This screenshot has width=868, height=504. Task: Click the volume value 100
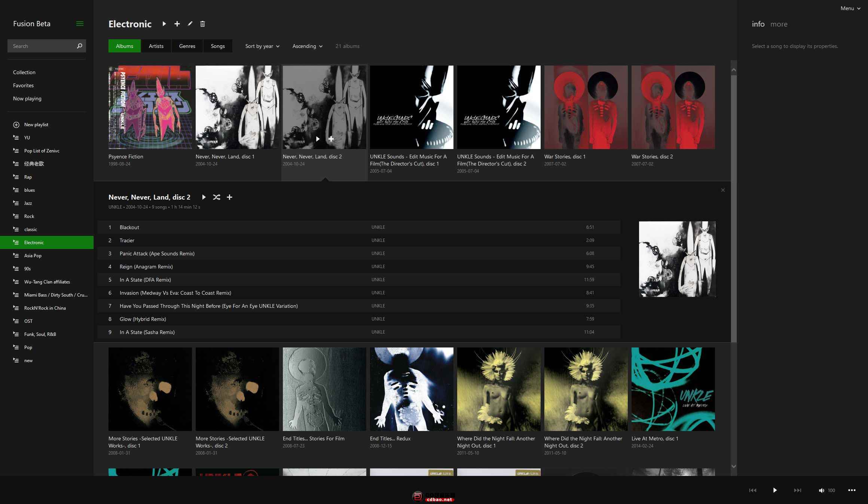pos(831,490)
